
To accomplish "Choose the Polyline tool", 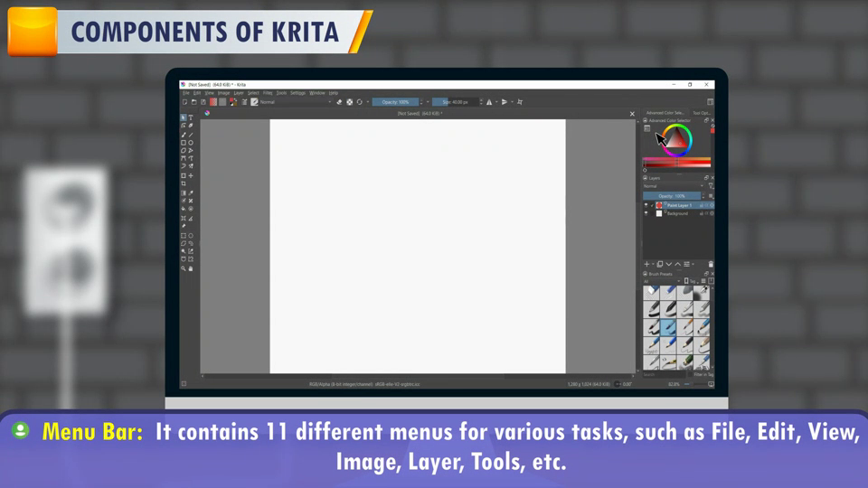I will (x=191, y=151).
